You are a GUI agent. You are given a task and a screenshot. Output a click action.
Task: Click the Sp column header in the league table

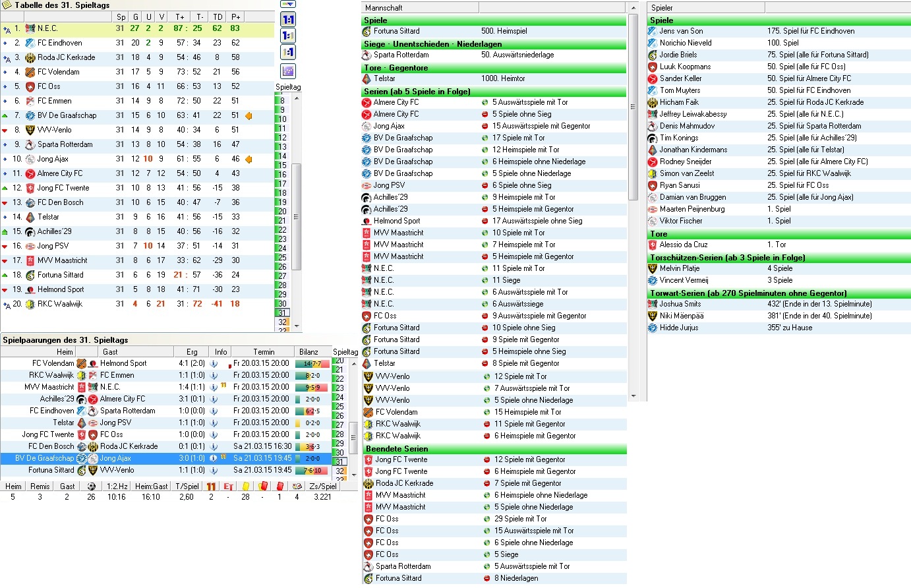coord(121,17)
